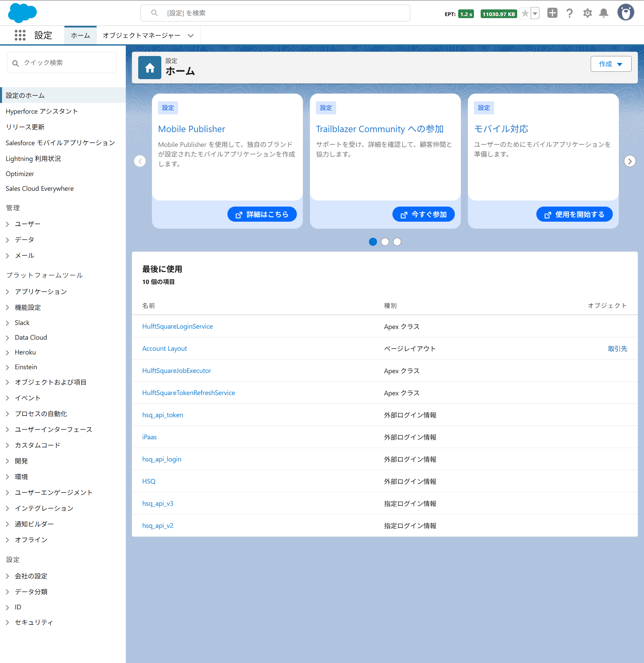The height and width of the screenshot is (663, 644).
Task: Click the Salesforce cloud logo
Action: (22, 13)
